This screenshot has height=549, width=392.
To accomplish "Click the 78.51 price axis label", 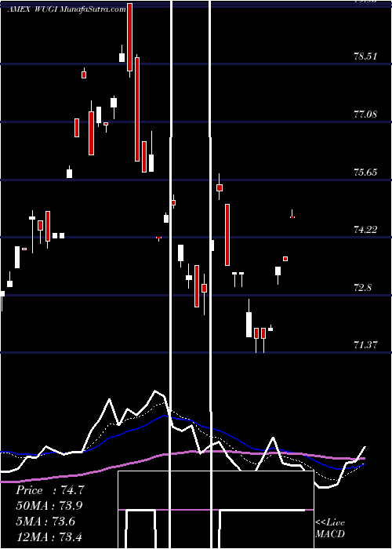I will (365, 56).
